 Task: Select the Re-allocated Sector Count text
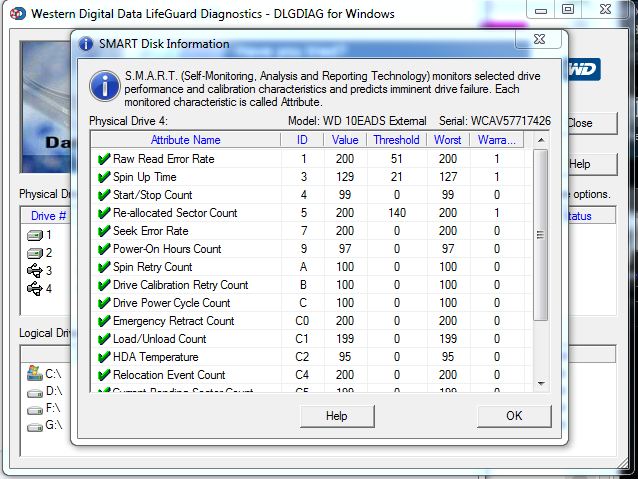pos(175,212)
